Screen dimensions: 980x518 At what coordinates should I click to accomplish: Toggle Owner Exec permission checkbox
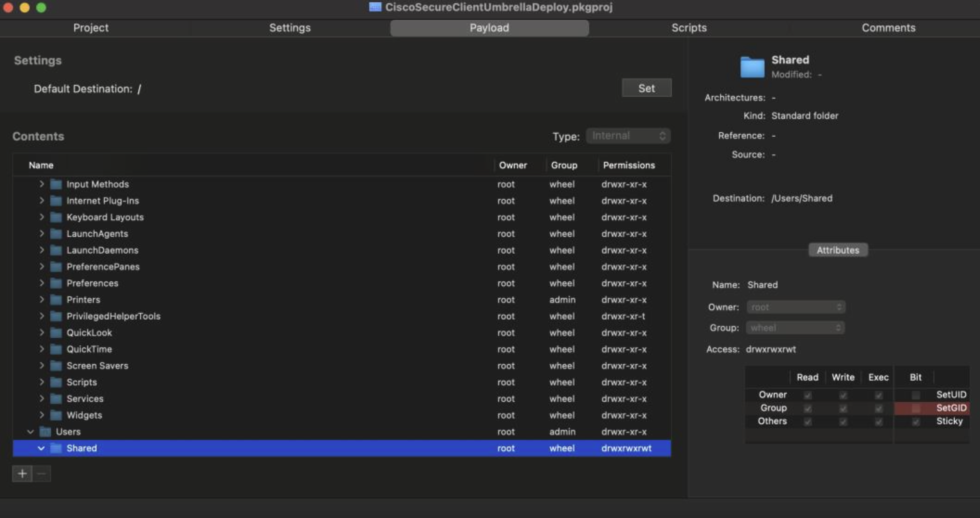tap(879, 395)
